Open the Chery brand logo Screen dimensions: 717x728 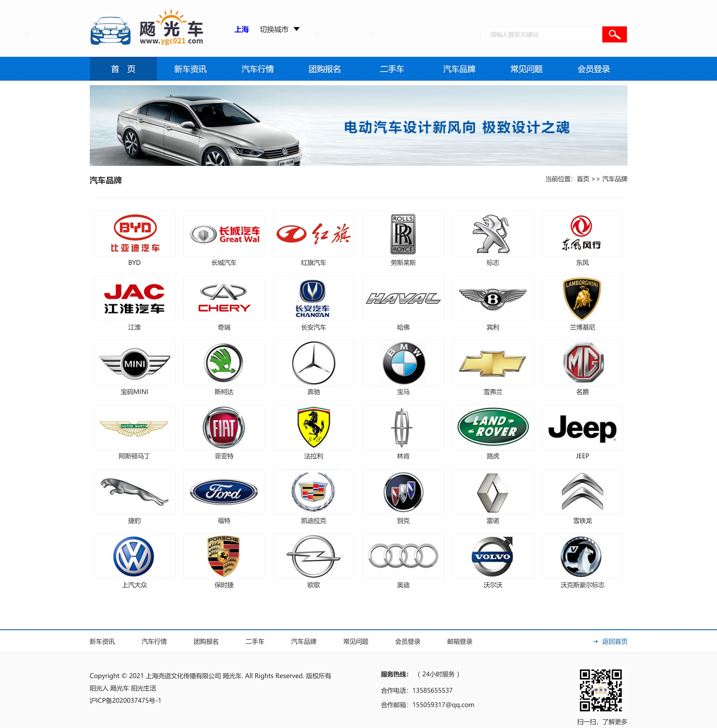coord(224,298)
